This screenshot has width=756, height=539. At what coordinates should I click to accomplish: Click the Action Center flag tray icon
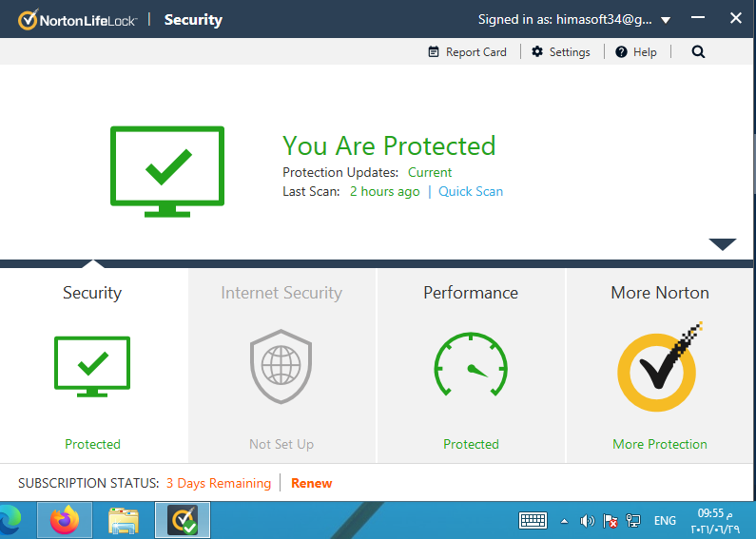click(x=610, y=521)
